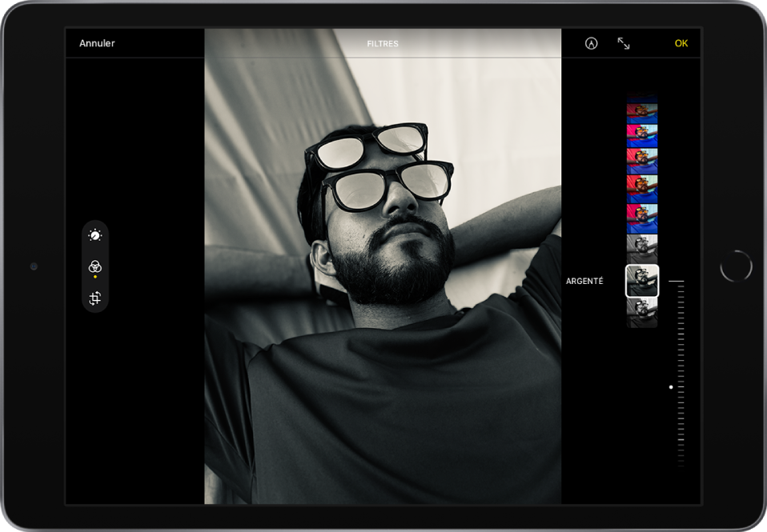This screenshot has height=532, width=767.
Task: Tap the FILTRES title text
Action: (383, 43)
